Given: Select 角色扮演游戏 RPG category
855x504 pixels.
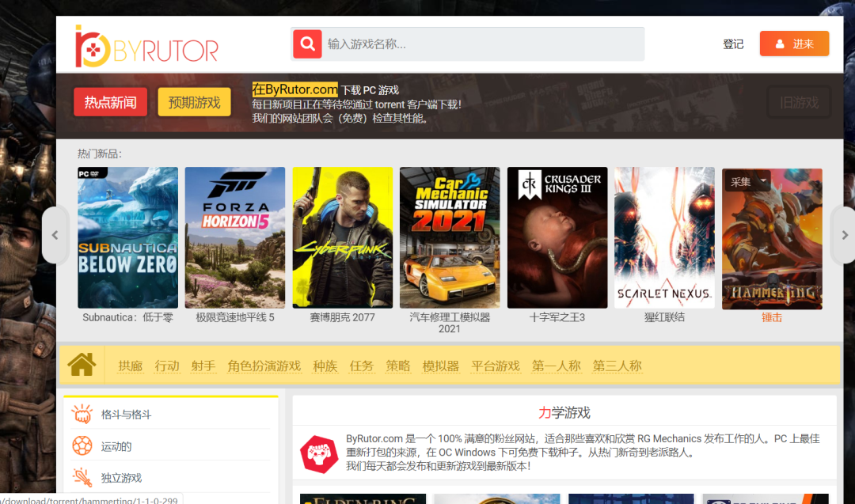Looking at the screenshot, I should [x=264, y=366].
